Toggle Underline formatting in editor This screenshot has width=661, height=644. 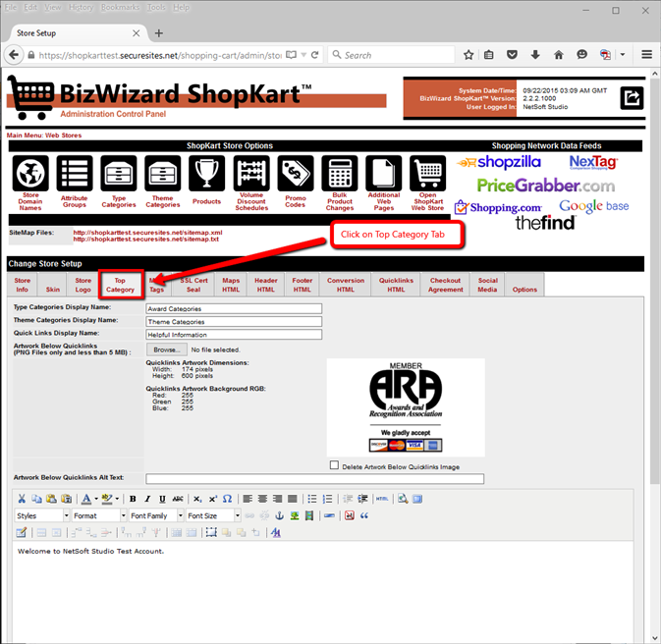tap(162, 499)
